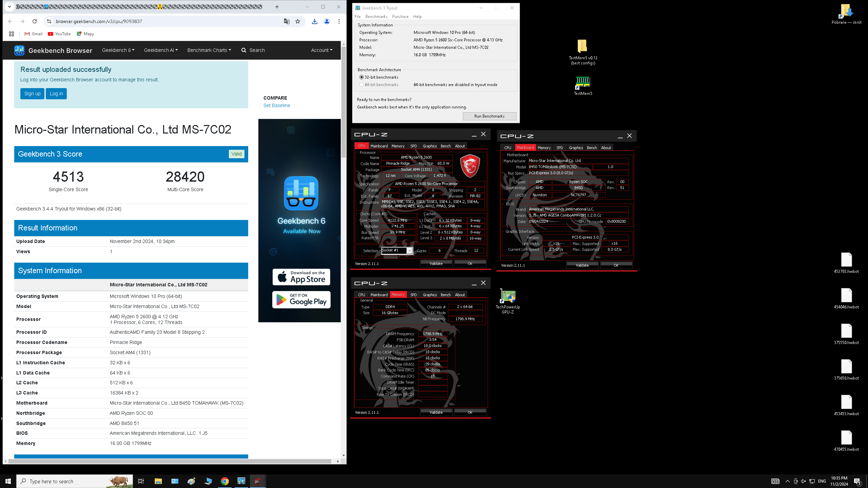This screenshot has height=488, width=868.
Task: Open File menu in Geekbench 3
Action: point(358,17)
